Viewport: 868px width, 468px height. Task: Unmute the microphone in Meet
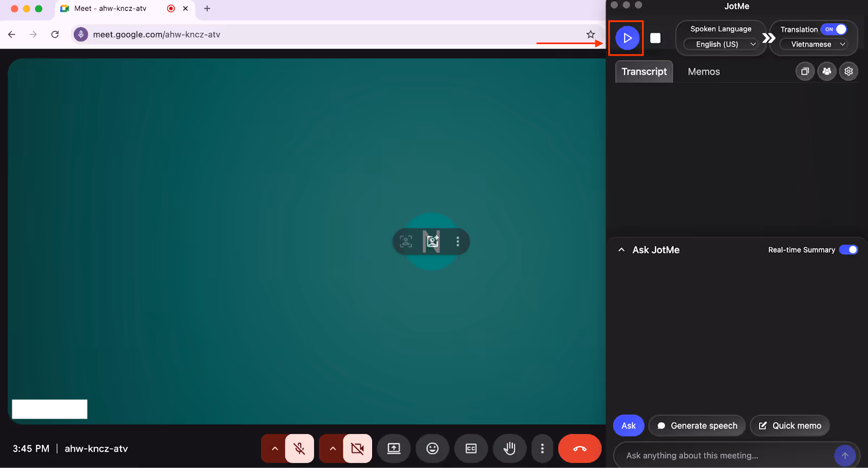pos(299,448)
